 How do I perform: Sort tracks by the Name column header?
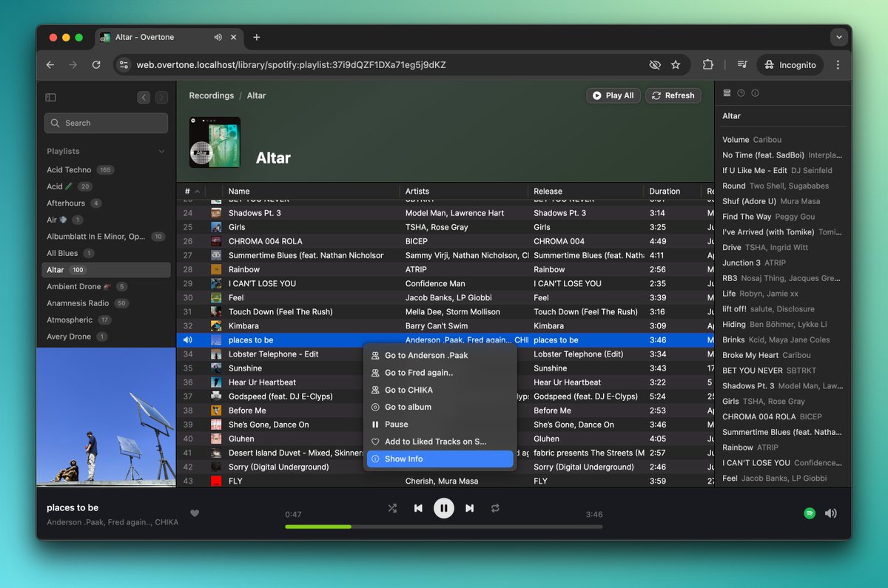(311, 191)
